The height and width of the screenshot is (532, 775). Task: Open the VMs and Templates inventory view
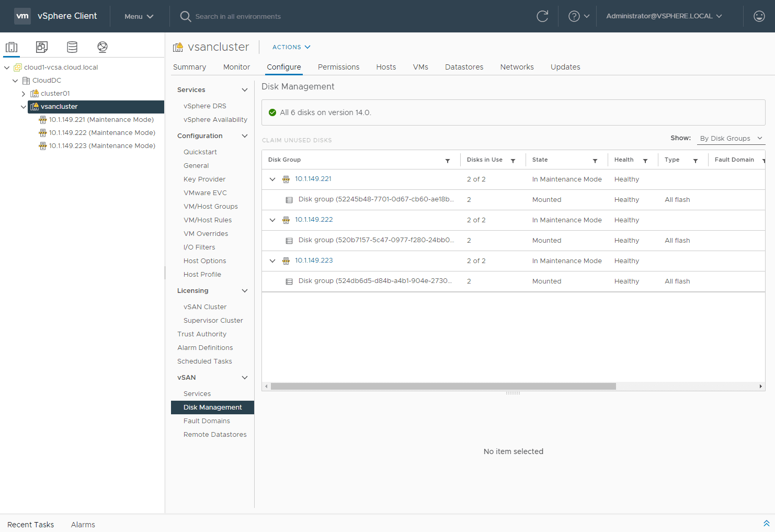41,47
